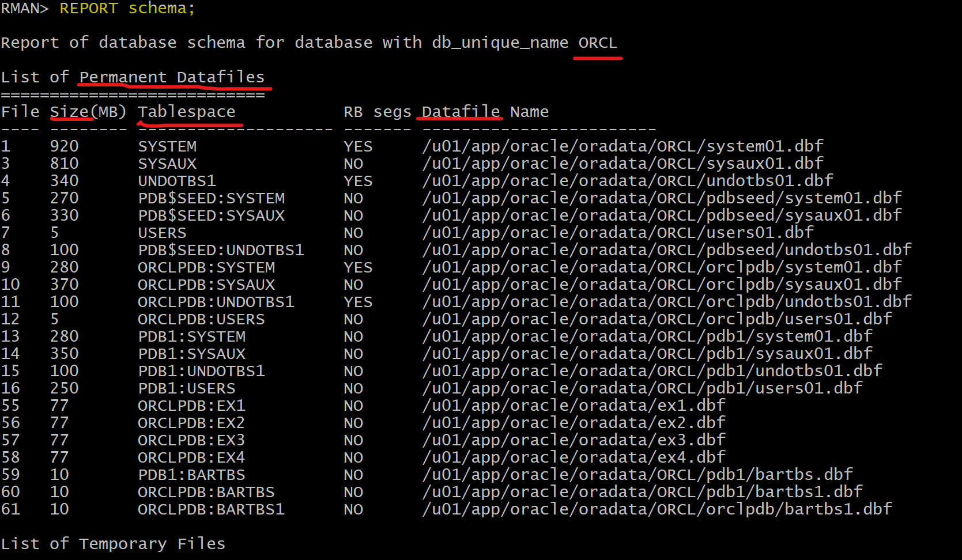Click the PDB$SEED:SYSAUX tablespace name

tap(212, 215)
